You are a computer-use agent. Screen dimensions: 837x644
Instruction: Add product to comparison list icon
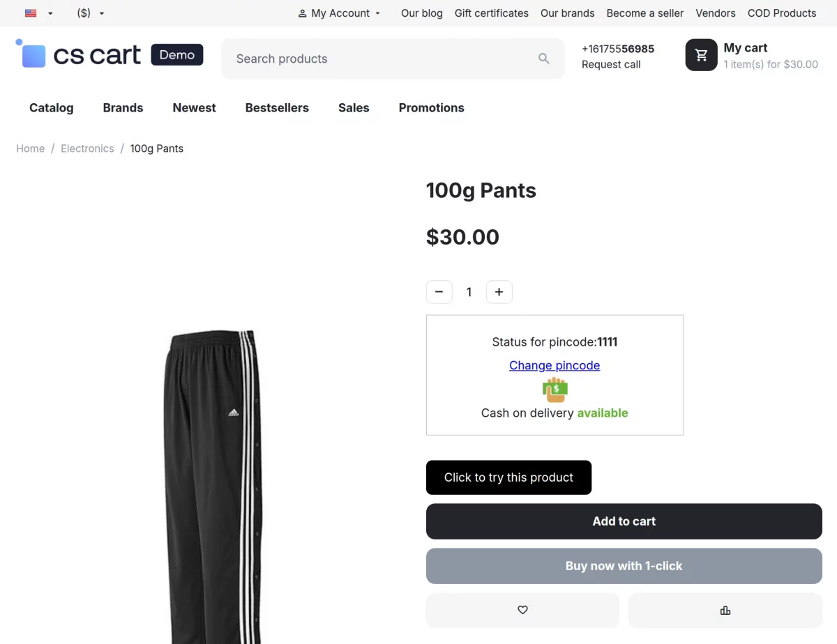click(x=725, y=611)
